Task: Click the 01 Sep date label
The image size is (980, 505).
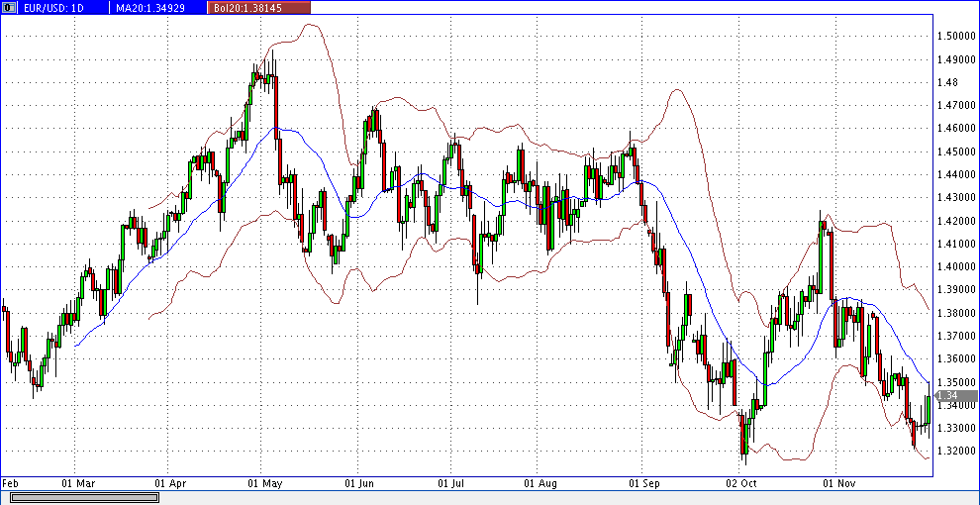Action: [643, 484]
